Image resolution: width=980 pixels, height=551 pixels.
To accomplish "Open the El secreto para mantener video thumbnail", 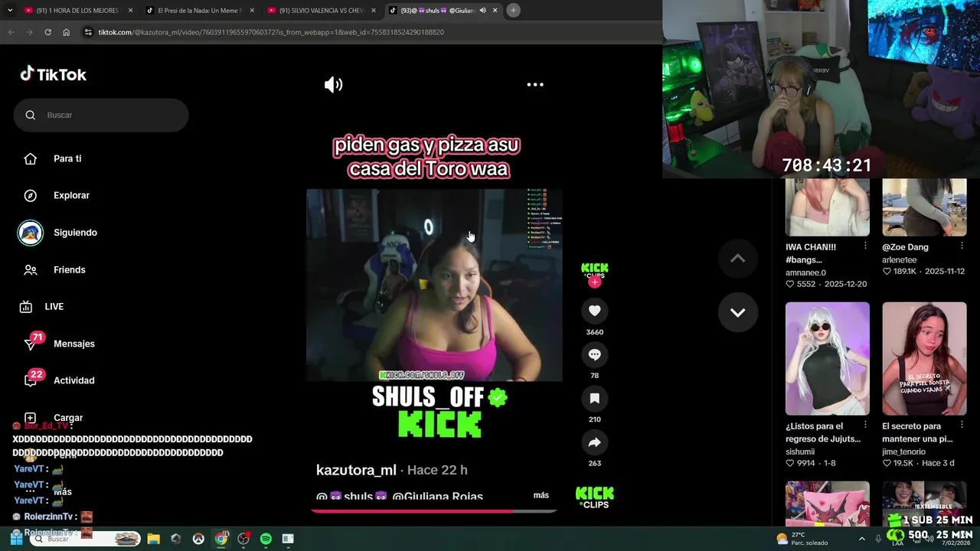I will click(924, 359).
